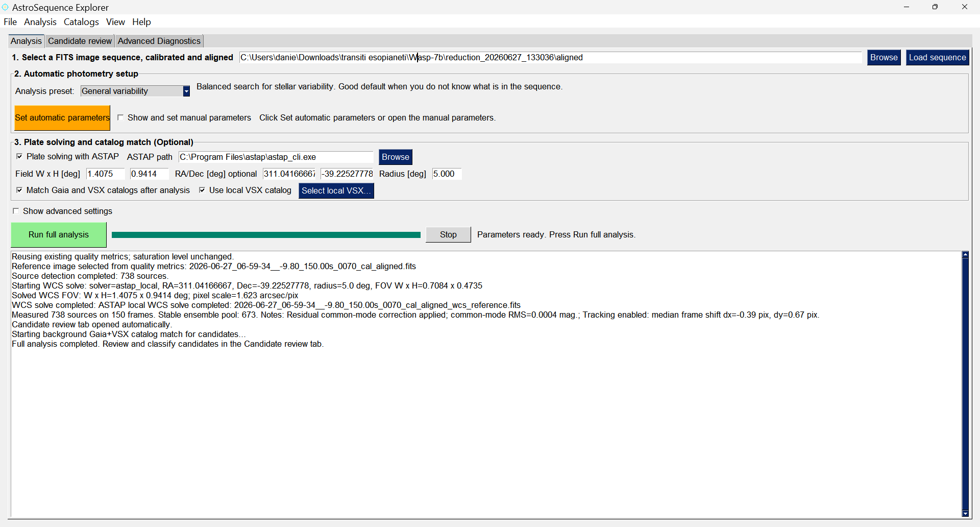Click the Radius field 5.000
The image size is (980, 527).
tap(447, 174)
